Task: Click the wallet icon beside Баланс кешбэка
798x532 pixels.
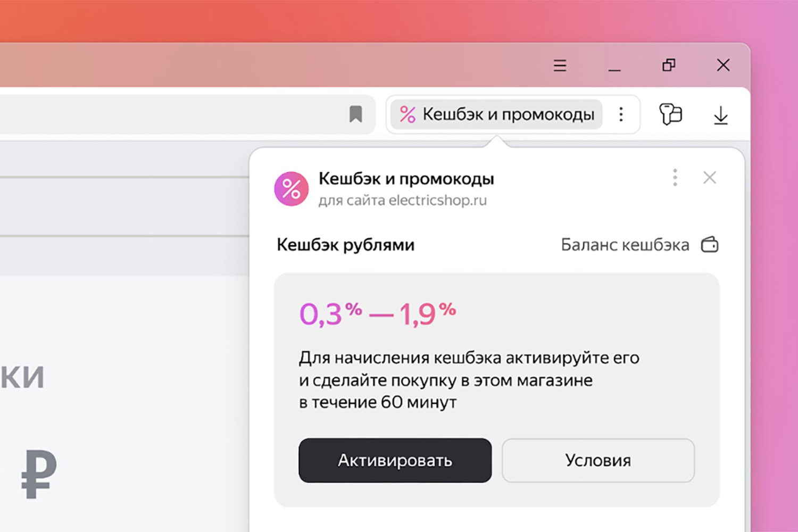Action: tap(710, 245)
